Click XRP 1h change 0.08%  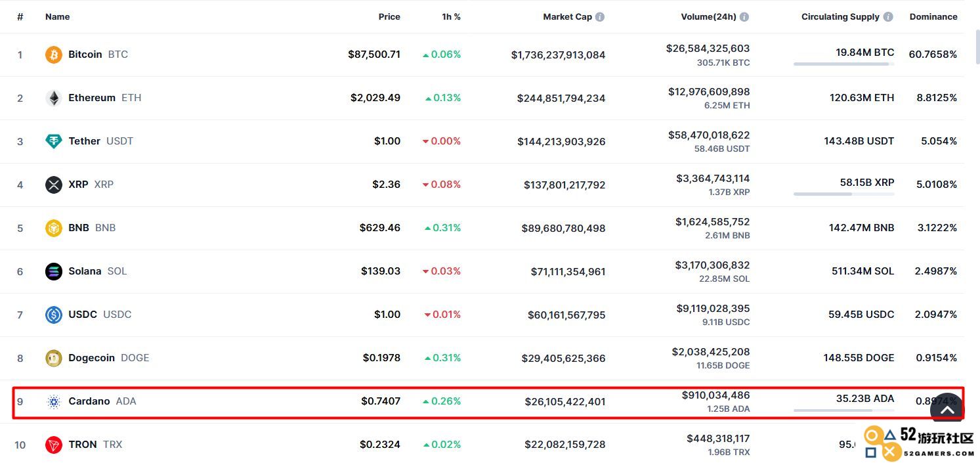442,185
